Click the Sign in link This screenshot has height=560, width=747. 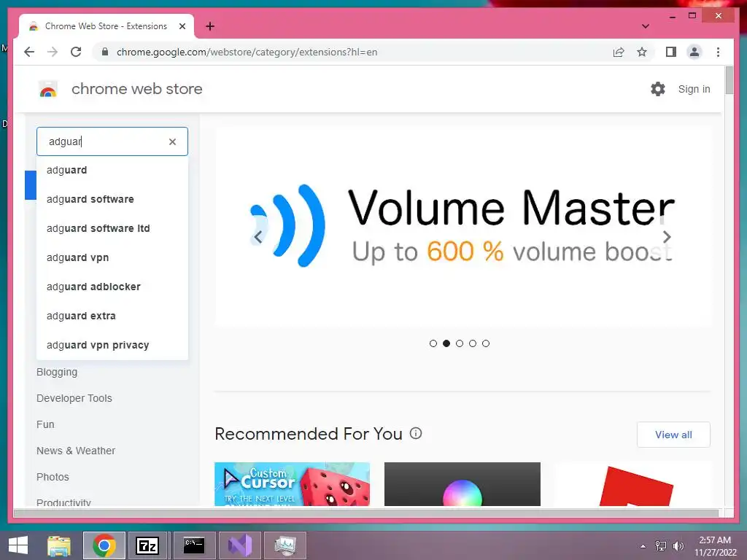point(694,89)
